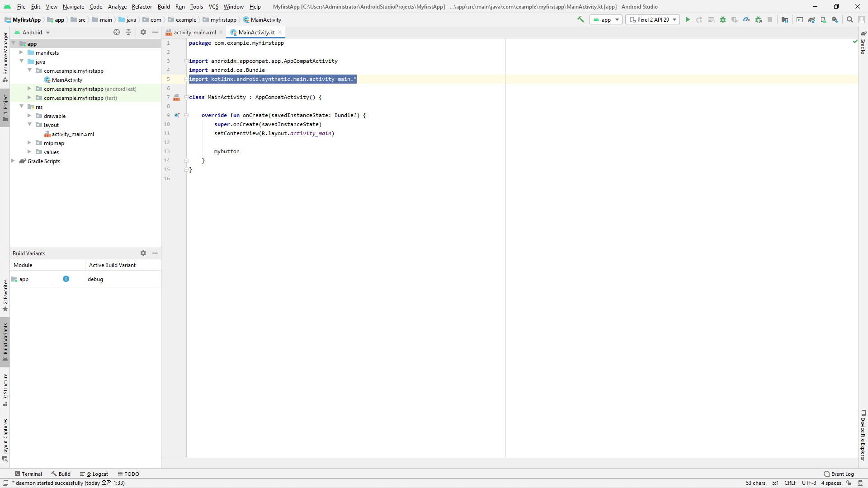Toggle the Resource Manager side panel
The width and height of the screenshot is (868, 488).
tap(5, 56)
